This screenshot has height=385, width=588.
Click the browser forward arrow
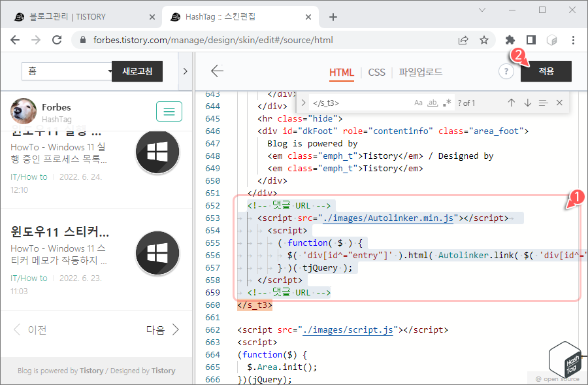(x=36, y=40)
